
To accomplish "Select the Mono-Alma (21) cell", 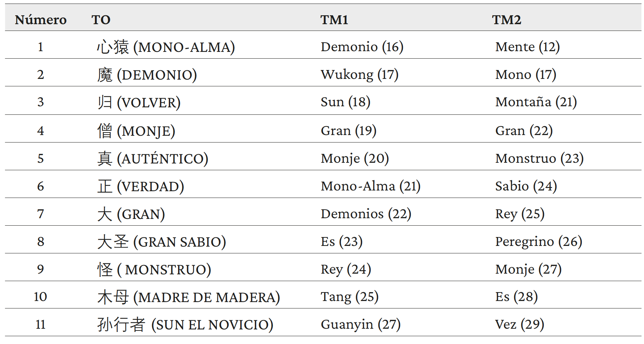I will (370, 186).
